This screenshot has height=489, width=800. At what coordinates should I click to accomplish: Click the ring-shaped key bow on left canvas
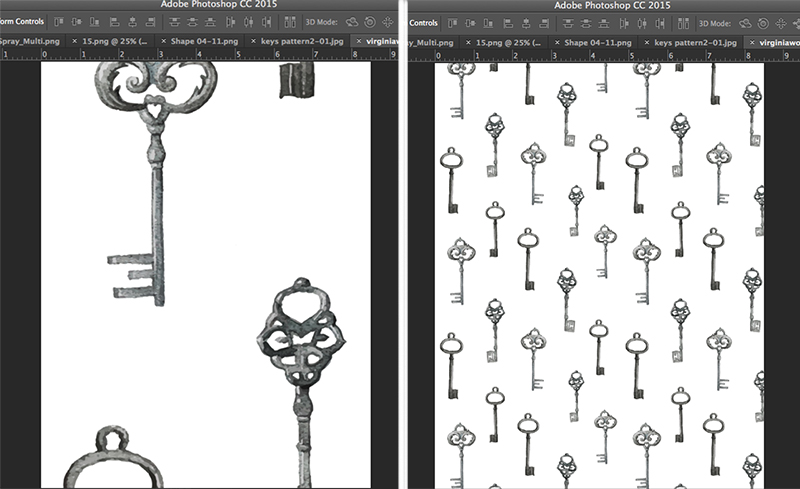click(x=113, y=458)
